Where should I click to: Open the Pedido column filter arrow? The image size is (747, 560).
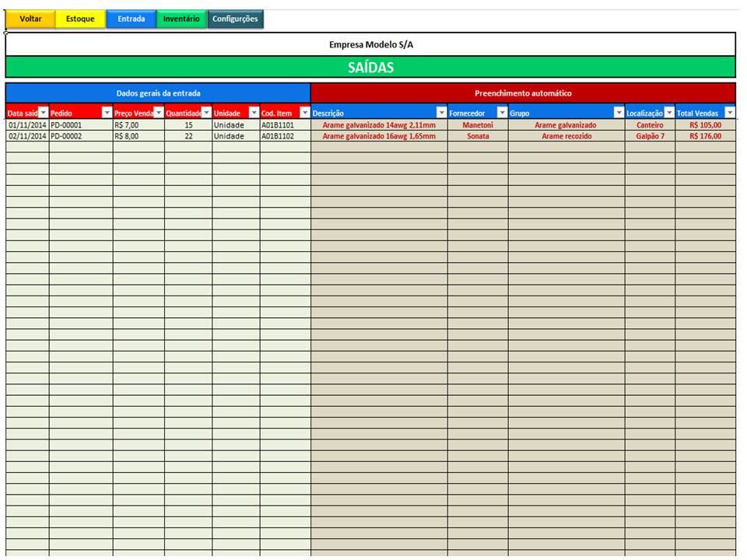107,113
